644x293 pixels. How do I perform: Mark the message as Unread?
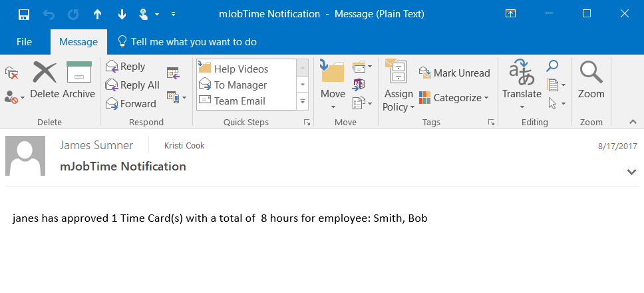454,73
